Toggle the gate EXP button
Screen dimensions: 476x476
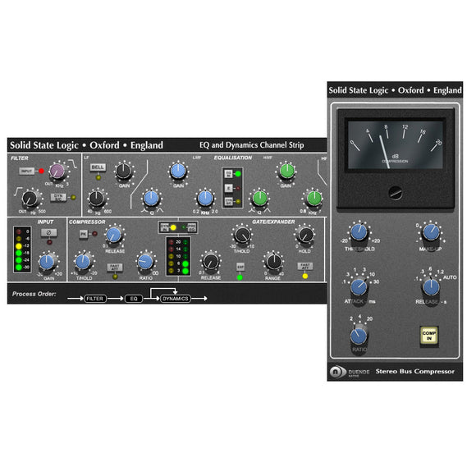pyautogui.click(x=240, y=267)
